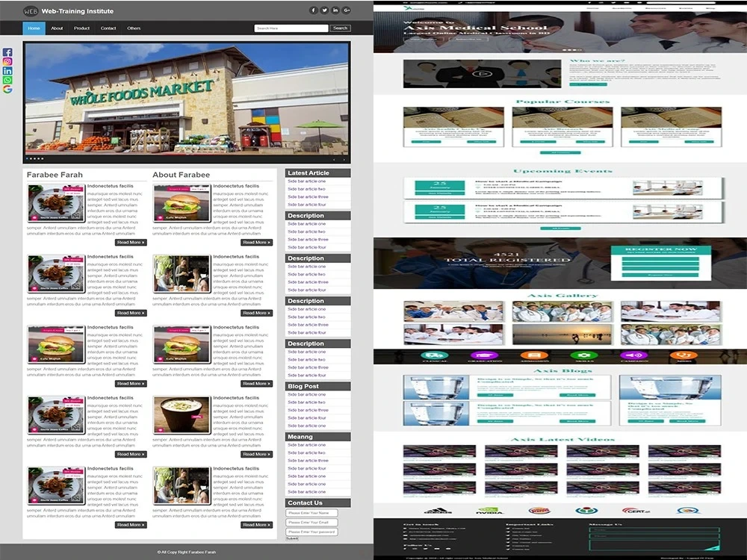Open the Product menu item
747x560 pixels.
[82, 28]
